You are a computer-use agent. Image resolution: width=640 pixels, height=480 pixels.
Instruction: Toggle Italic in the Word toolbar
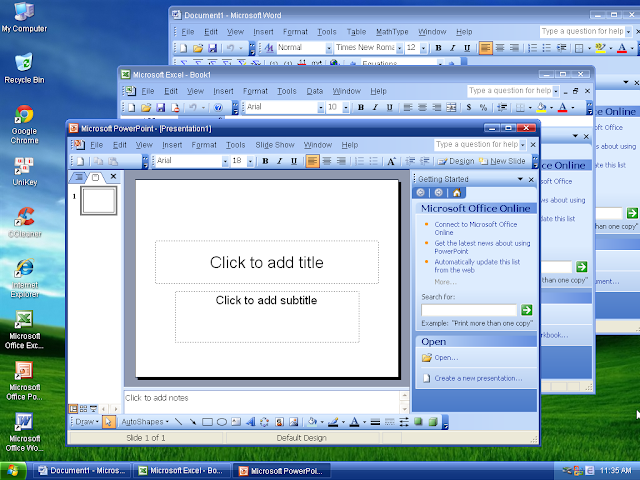click(453, 48)
